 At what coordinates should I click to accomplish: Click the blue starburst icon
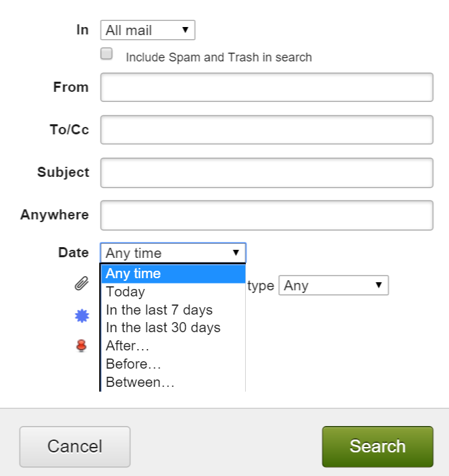coord(82,315)
